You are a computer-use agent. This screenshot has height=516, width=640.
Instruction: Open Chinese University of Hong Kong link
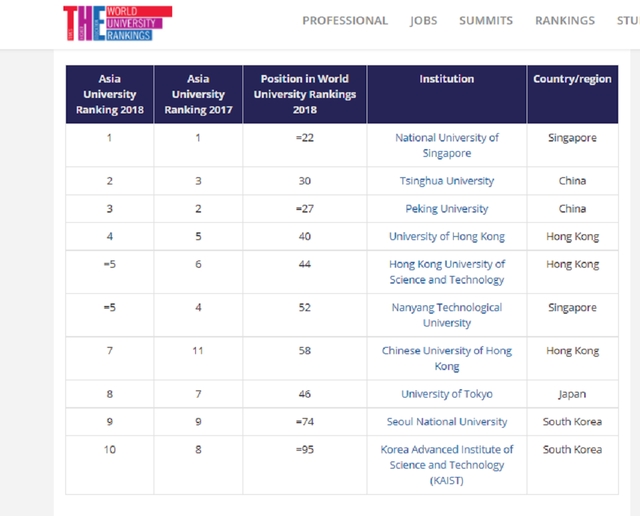tap(447, 358)
